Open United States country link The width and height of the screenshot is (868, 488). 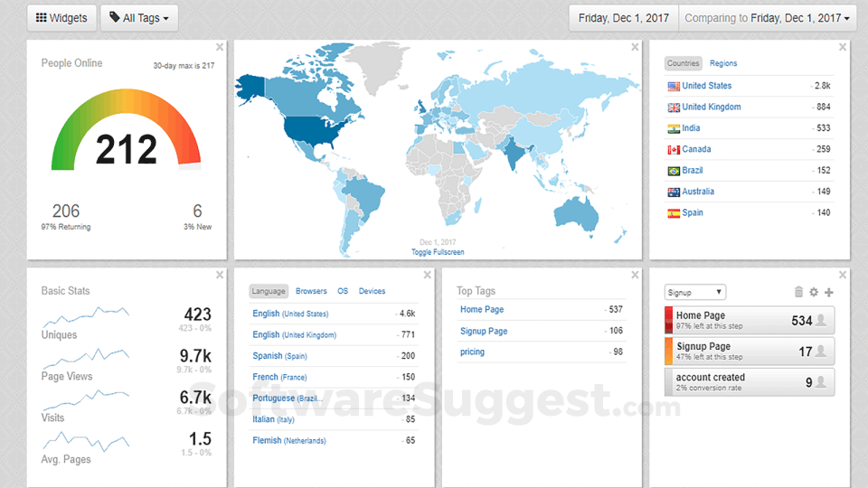pos(707,86)
